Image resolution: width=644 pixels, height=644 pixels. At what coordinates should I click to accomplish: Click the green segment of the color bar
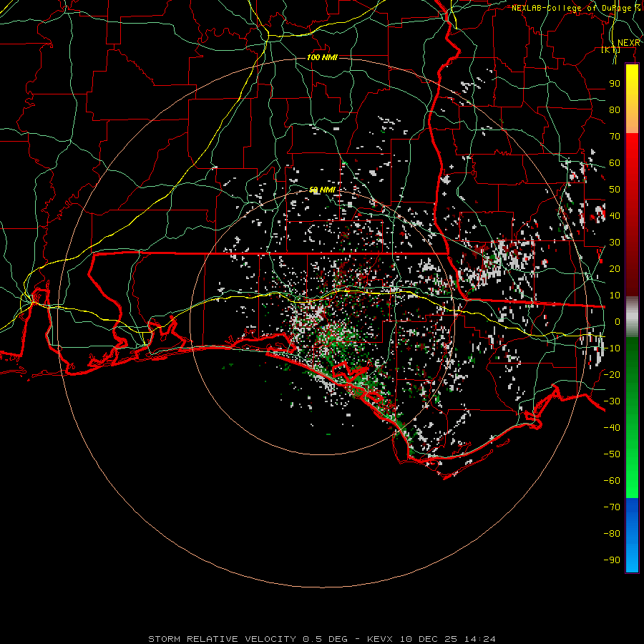632,418
